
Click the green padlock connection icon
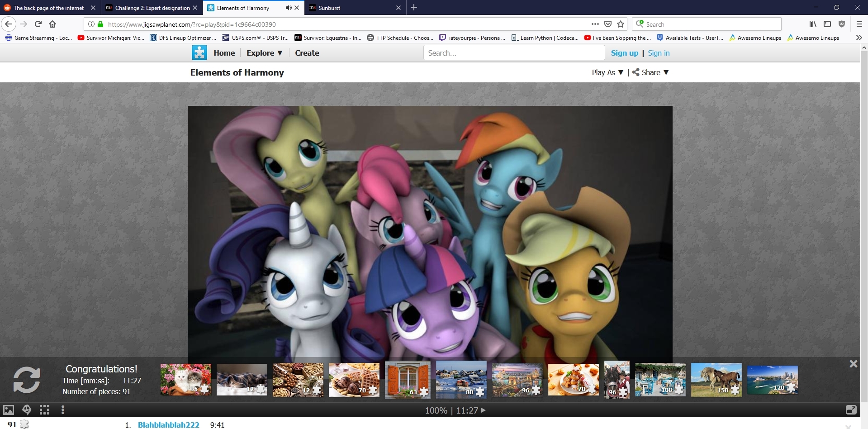[x=100, y=24]
